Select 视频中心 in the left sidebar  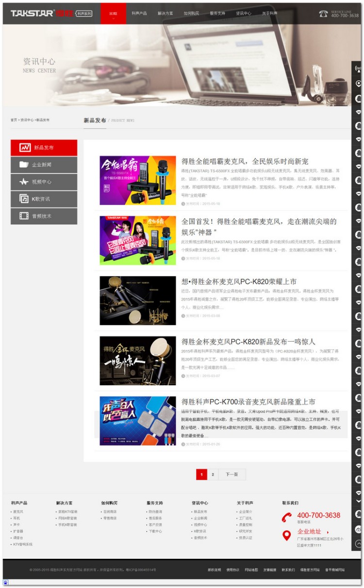click(x=44, y=182)
